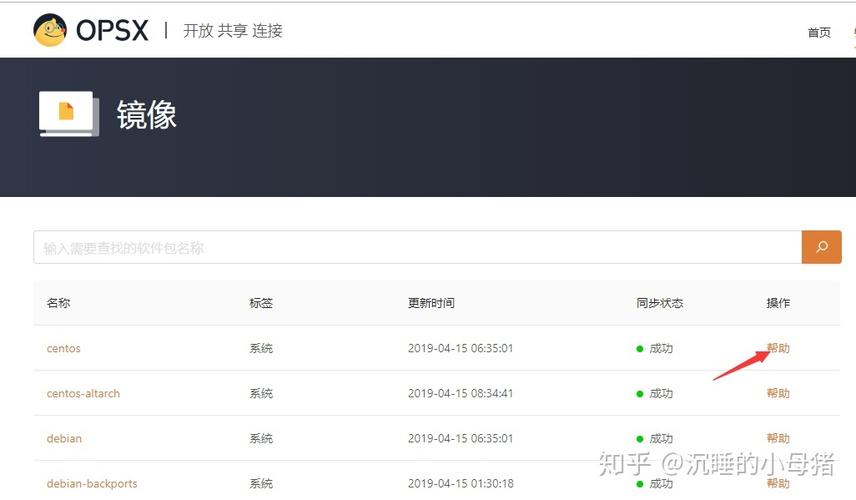Click the 同步状态 column header
The height and width of the screenshot is (500, 856).
pos(659,303)
